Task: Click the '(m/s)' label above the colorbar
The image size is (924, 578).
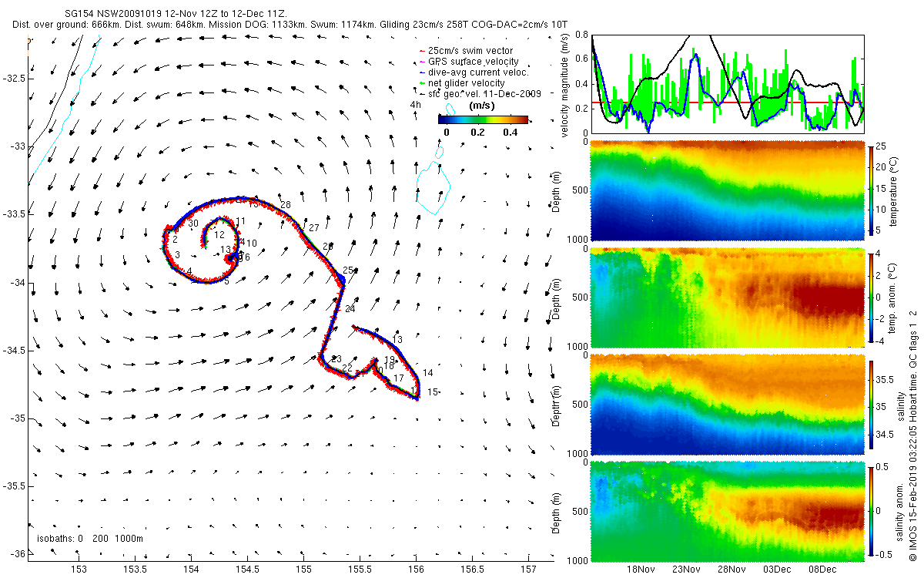Action: (481, 106)
